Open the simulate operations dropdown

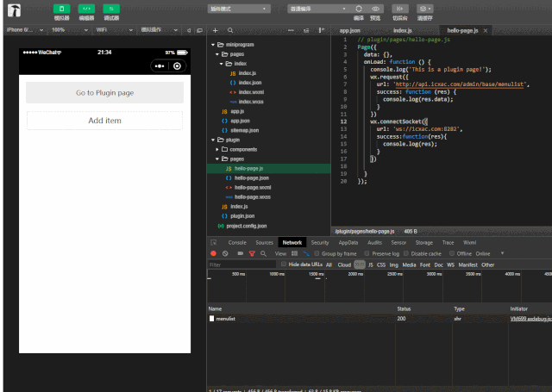pos(159,30)
